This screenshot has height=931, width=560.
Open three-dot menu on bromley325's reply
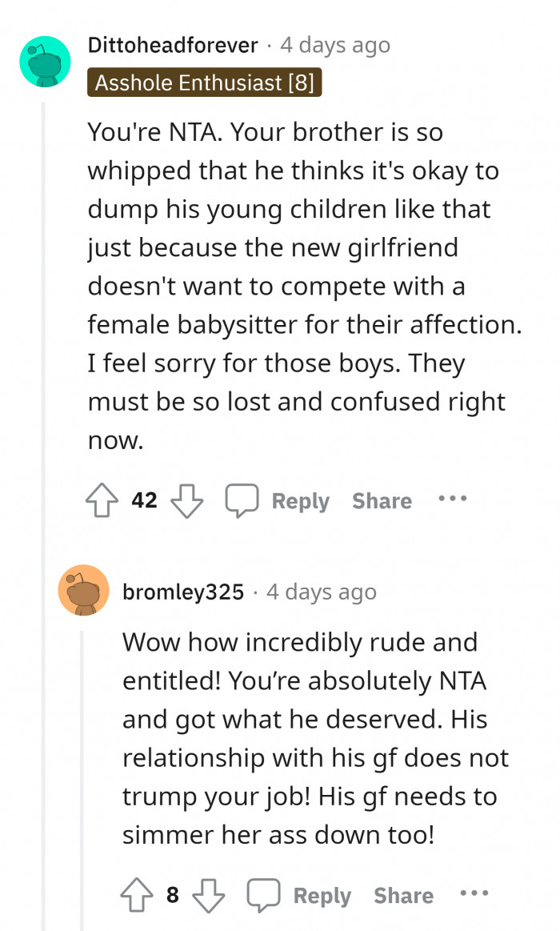tap(474, 893)
